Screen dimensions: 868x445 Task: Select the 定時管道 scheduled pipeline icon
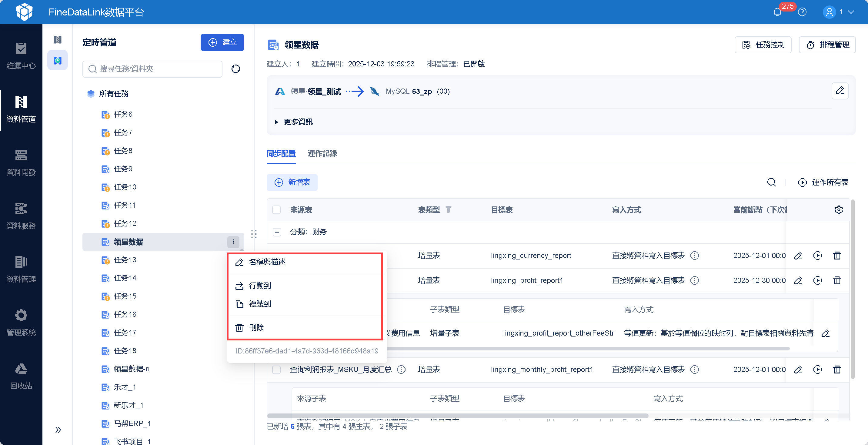(x=58, y=61)
